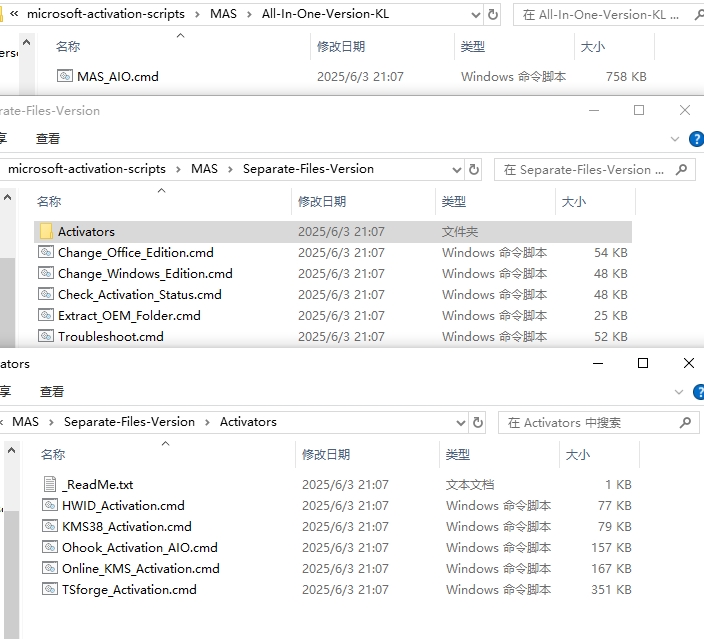
Task: Select the TSforge_Activation.cmd file name
Action: point(129,590)
